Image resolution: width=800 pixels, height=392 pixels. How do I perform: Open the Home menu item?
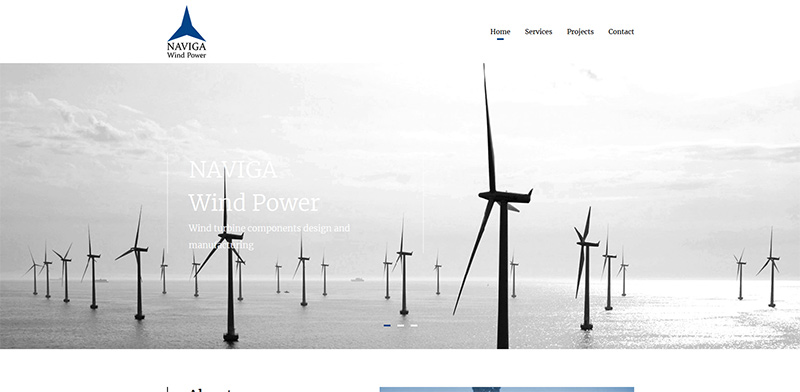click(x=500, y=32)
